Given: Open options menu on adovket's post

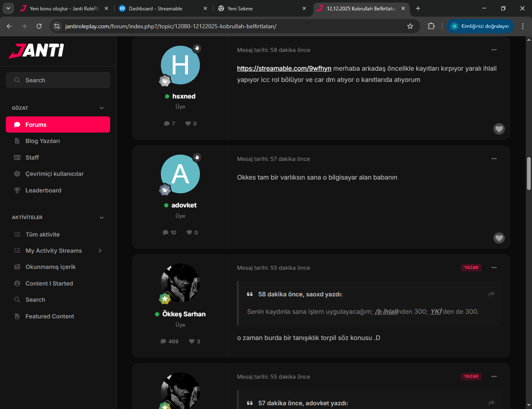Looking at the screenshot, I should [x=494, y=159].
